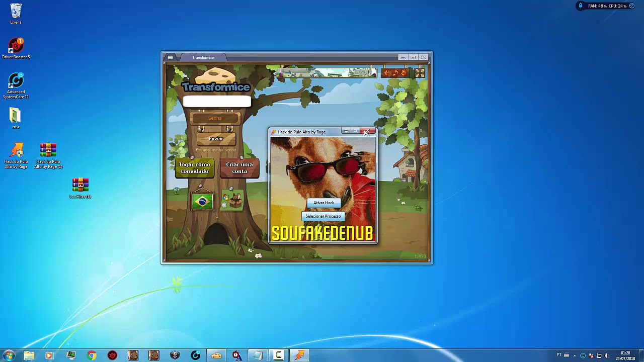Open the skull icon app in the taskbar

[x=175, y=355]
